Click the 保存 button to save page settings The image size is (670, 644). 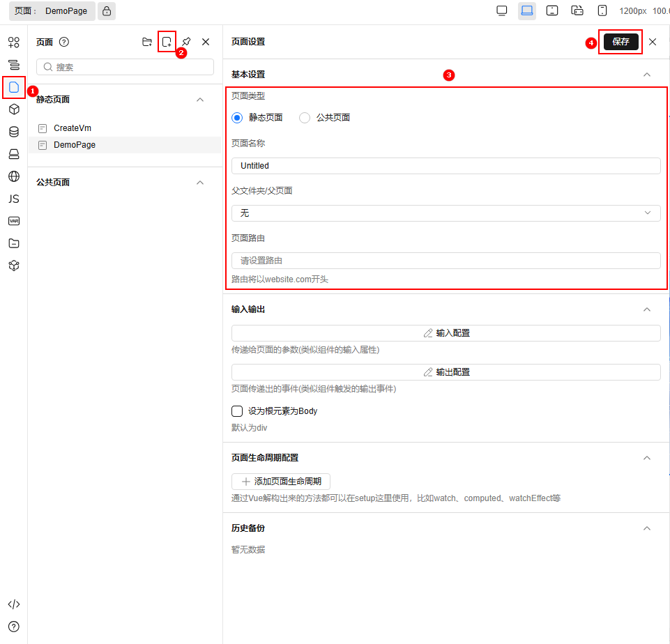[620, 42]
